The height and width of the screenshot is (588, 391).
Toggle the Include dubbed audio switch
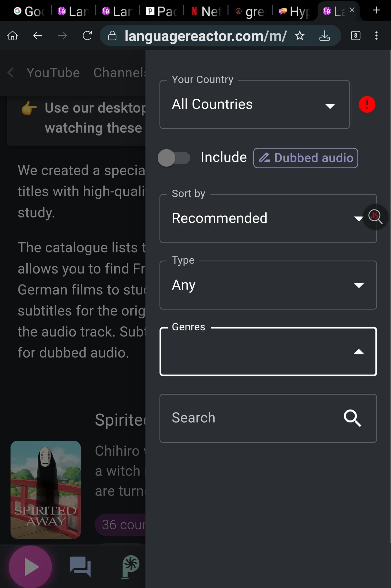coord(174,158)
